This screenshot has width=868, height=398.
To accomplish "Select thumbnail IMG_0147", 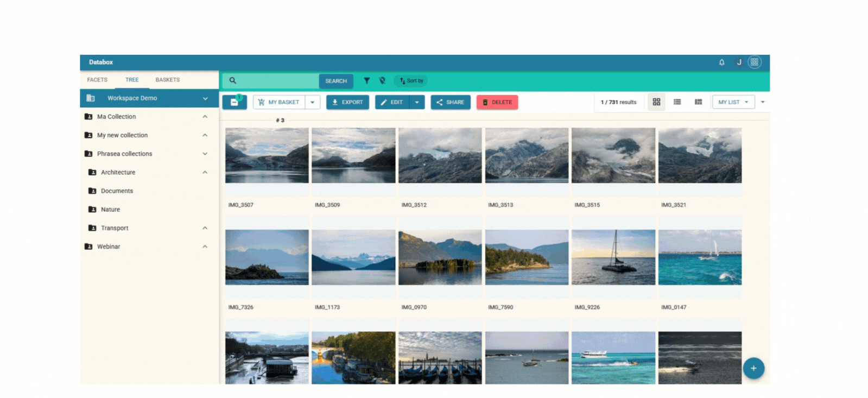I will pos(700,257).
